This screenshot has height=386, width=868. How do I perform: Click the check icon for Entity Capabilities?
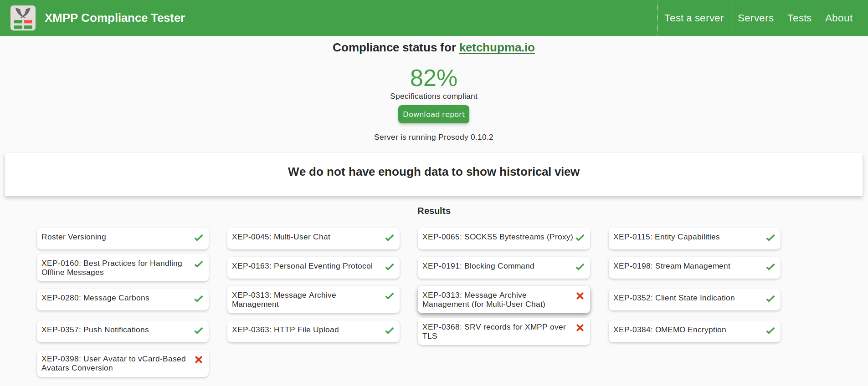(x=770, y=238)
